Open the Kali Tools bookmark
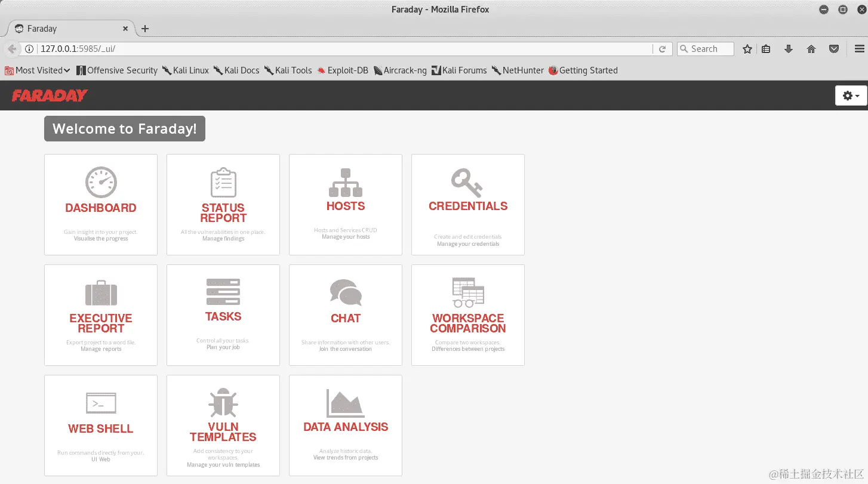 [x=288, y=70]
